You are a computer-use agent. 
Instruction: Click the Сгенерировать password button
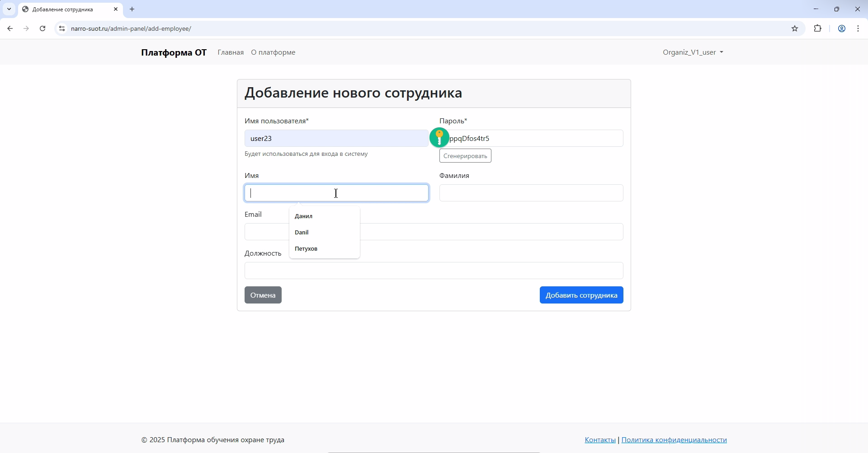(x=465, y=155)
